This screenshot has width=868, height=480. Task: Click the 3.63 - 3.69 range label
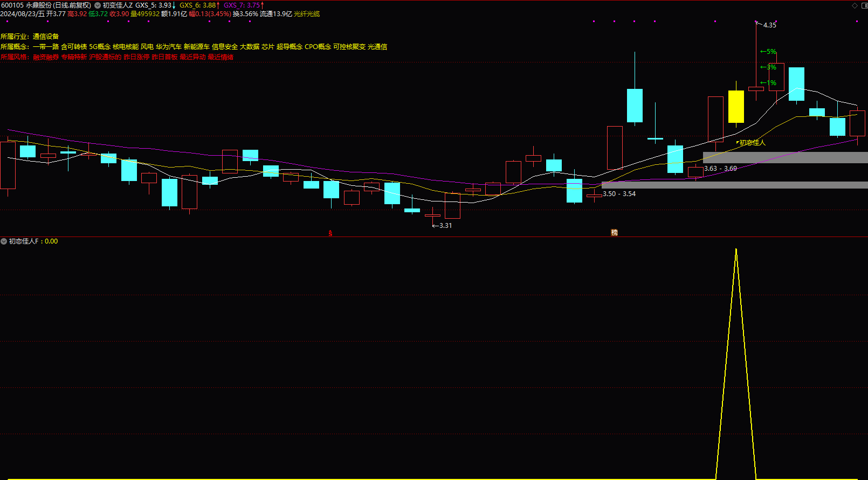[x=720, y=169]
